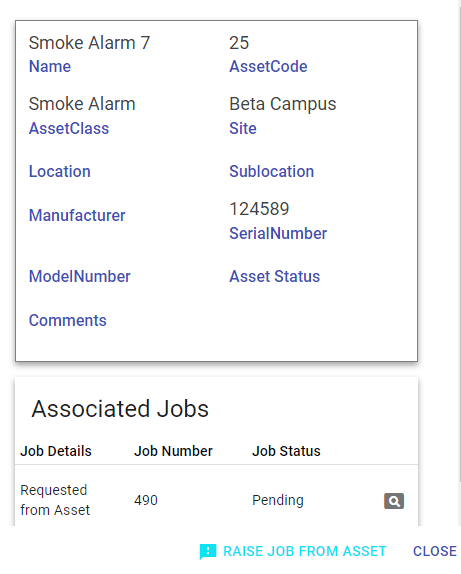Click the Raise Job speech bubble icon
The image size is (461, 574).
point(208,551)
